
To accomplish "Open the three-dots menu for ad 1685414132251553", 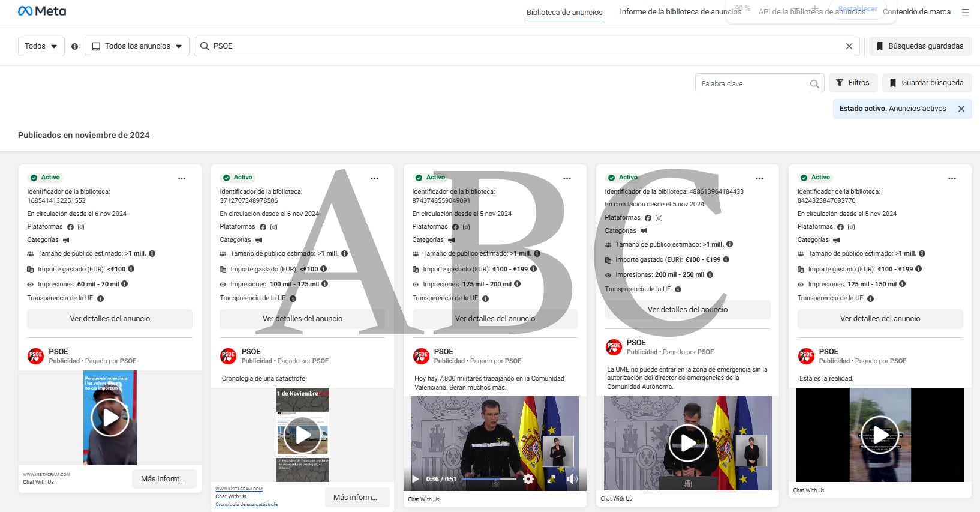I will coord(182,178).
